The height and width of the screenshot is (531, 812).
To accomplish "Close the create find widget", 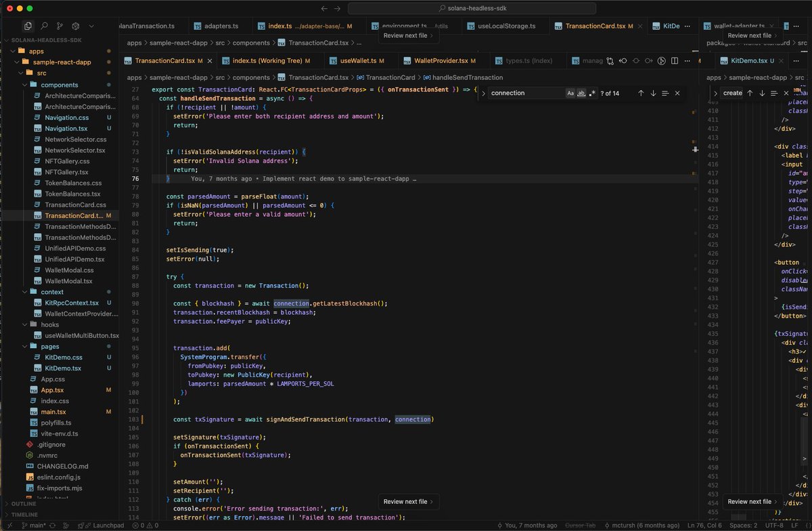I will pyautogui.click(x=786, y=93).
